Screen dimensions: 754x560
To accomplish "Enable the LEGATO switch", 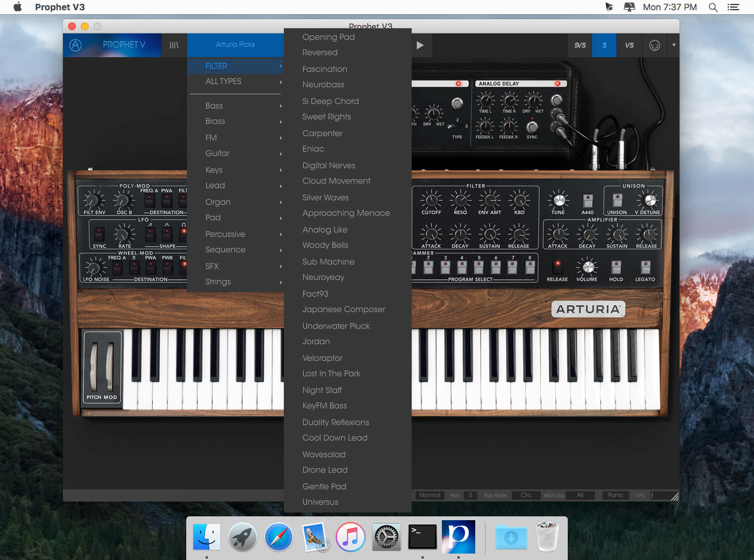I will coord(645,267).
